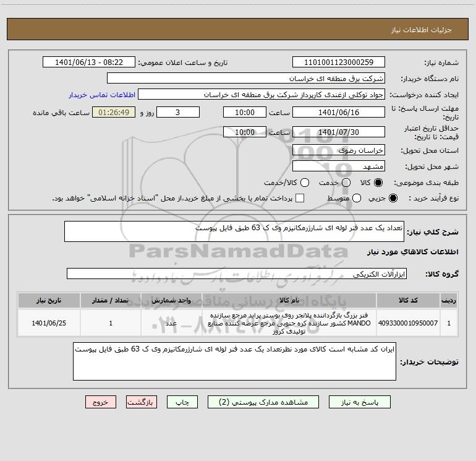Click the MANDO product name cell
The width and height of the screenshot is (476, 461).
point(289,323)
